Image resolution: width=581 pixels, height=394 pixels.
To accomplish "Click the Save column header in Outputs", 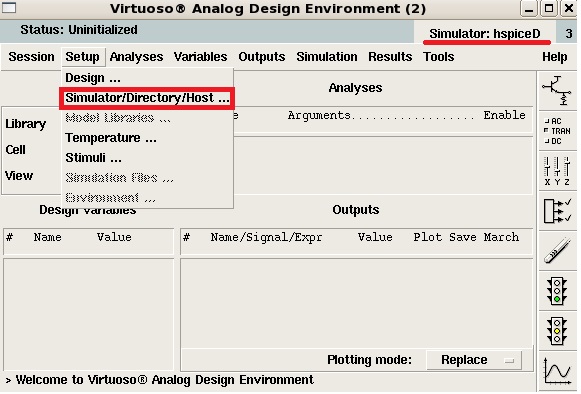I will 463,237.
